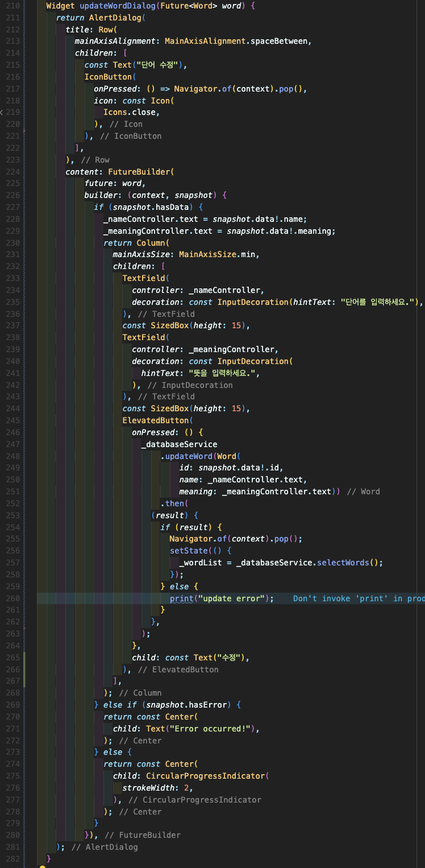Click the "뜻을 입력하세요." hint string
The image size is (425, 868).
223,373
